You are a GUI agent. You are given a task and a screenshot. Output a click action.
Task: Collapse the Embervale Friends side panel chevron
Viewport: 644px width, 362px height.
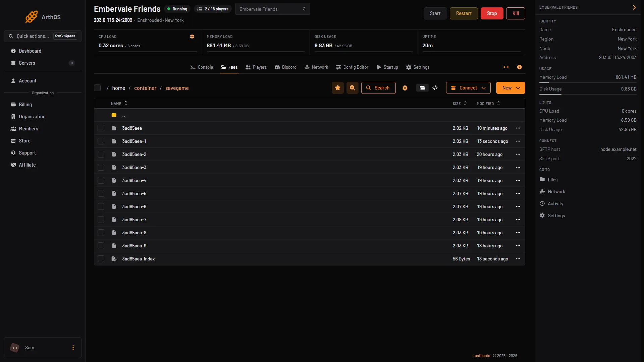pyautogui.click(x=634, y=7)
